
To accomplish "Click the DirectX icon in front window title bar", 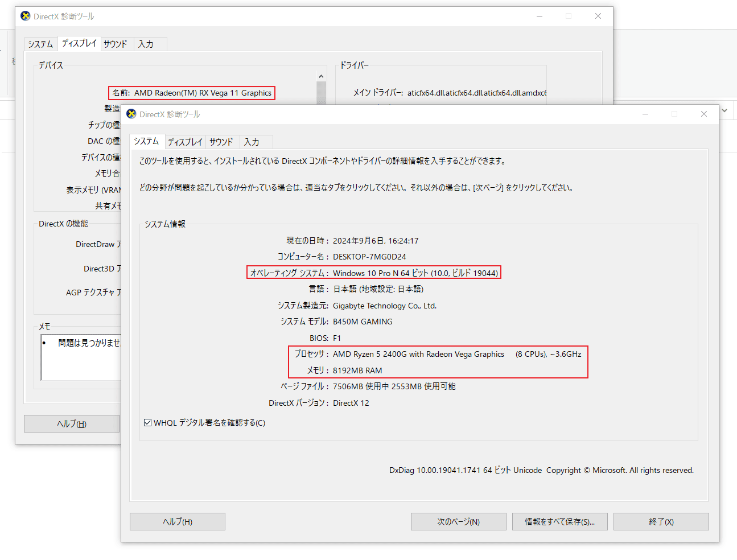I will (131, 114).
